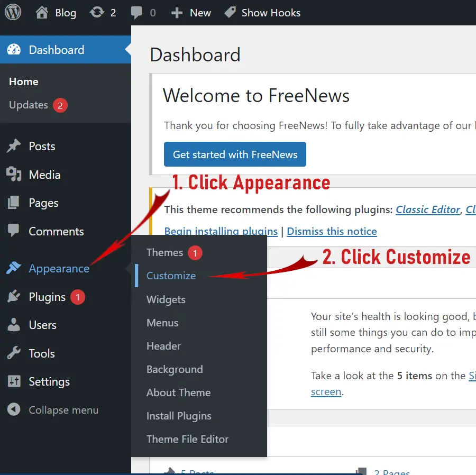476x475 pixels.
Task: Click Get started with FreeNews button
Action: tap(235, 154)
